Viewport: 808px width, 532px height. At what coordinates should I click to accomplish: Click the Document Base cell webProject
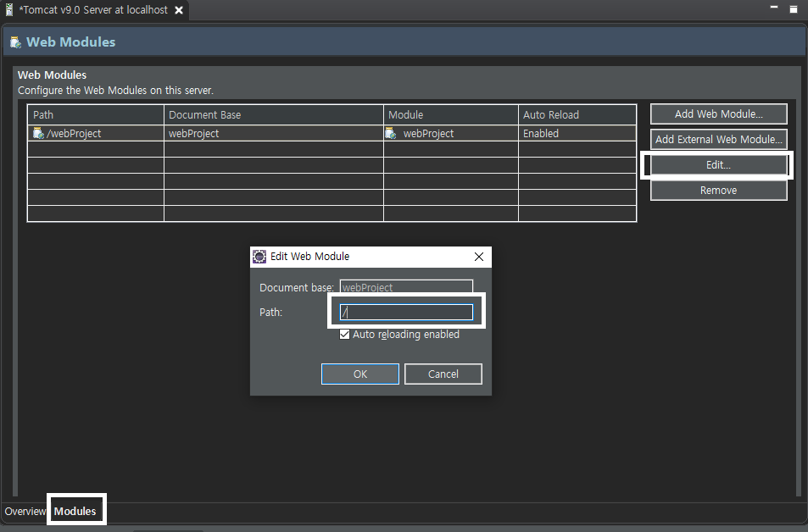click(274, 133)
